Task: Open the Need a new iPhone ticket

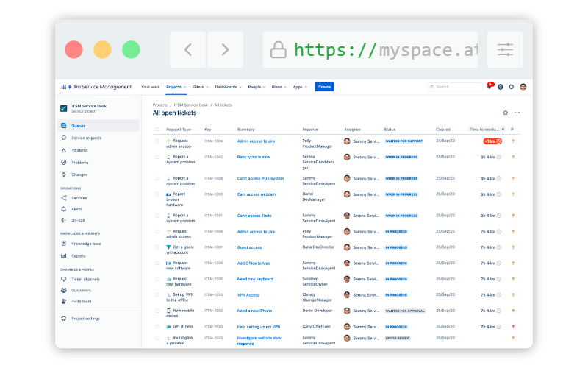Action: [254, 311]
